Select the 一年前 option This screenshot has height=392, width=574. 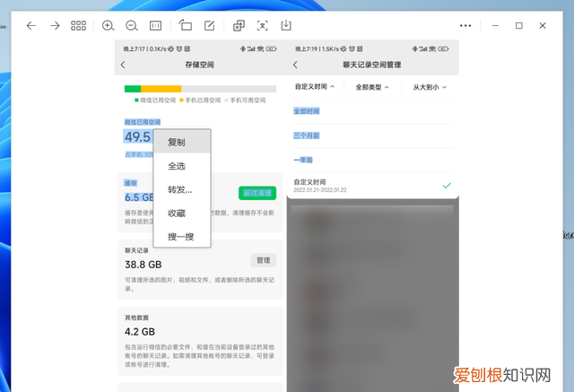(303, 160)
